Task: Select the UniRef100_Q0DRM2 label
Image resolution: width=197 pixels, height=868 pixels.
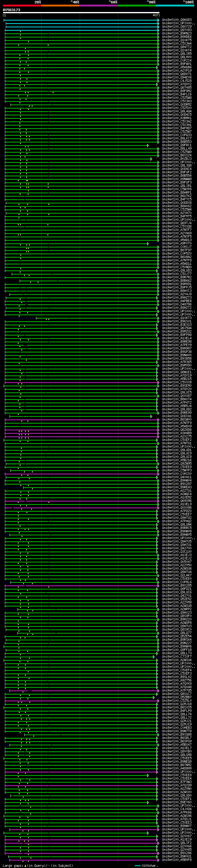Action: coord(177,104)
